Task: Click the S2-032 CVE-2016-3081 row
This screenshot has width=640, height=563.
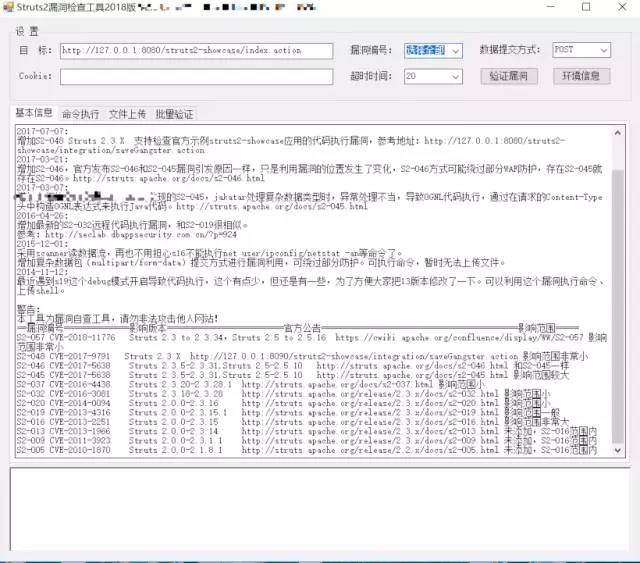Action: click(283, 394)
